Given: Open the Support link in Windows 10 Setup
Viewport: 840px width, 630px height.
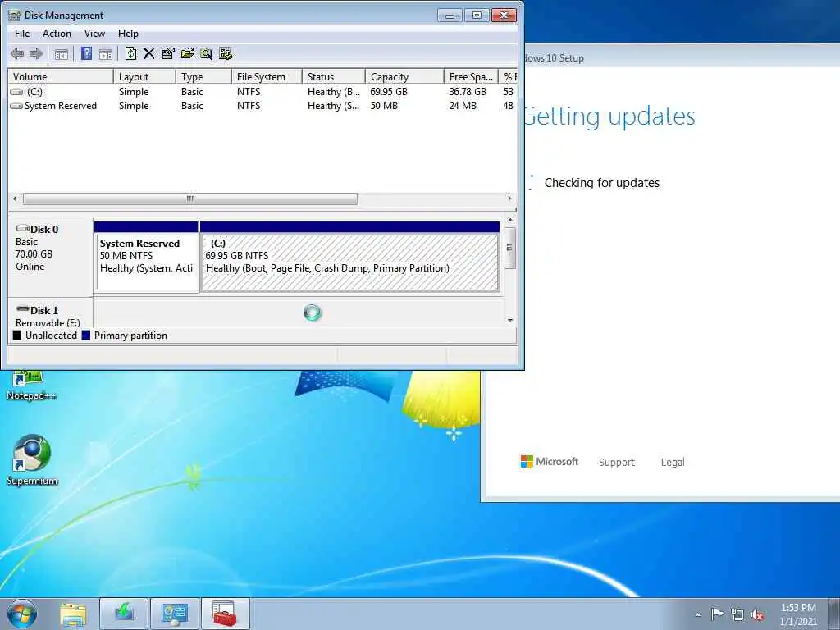Looking at the screenshot, I should [617, 463].
